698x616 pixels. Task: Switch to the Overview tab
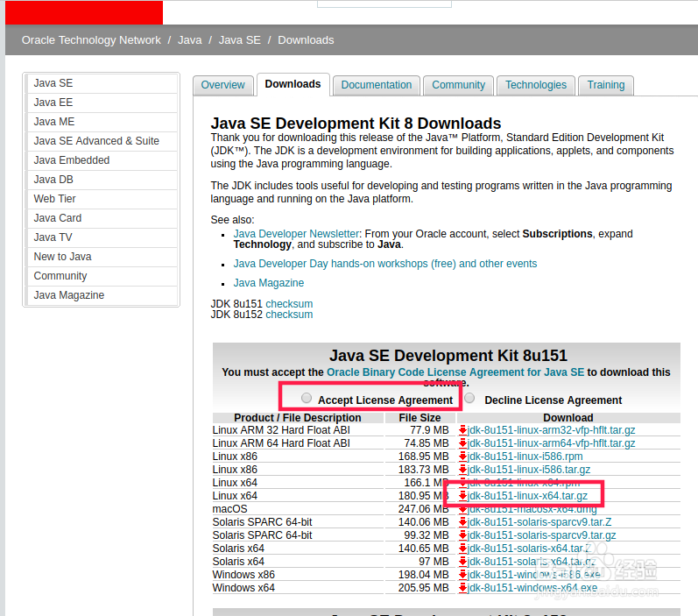(222, 85)
